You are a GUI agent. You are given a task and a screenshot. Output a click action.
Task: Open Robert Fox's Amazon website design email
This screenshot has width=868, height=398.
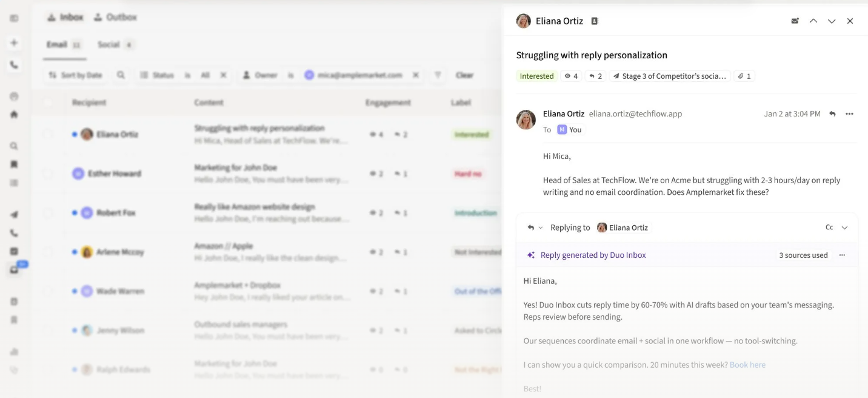coord(272,213)
